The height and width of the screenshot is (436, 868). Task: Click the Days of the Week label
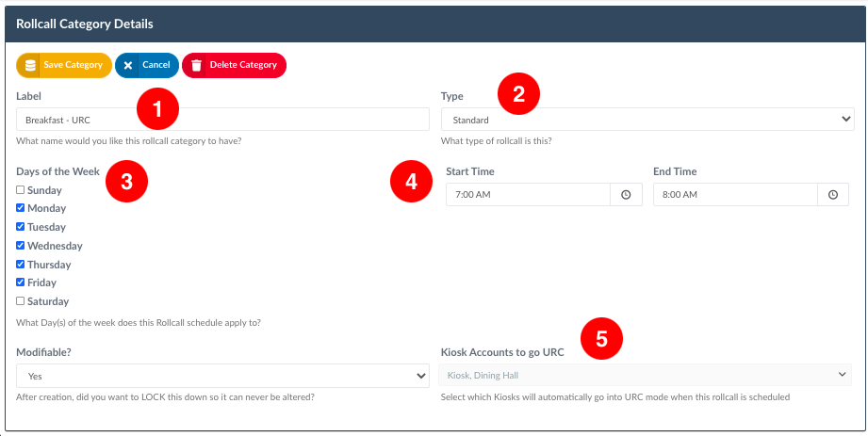click(58, 171)
